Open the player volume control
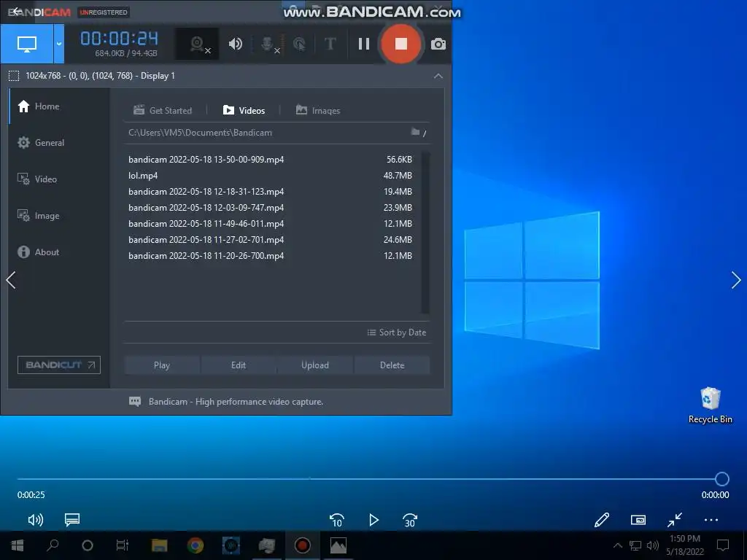Viewport: 747px width, 560px height. 36,519
